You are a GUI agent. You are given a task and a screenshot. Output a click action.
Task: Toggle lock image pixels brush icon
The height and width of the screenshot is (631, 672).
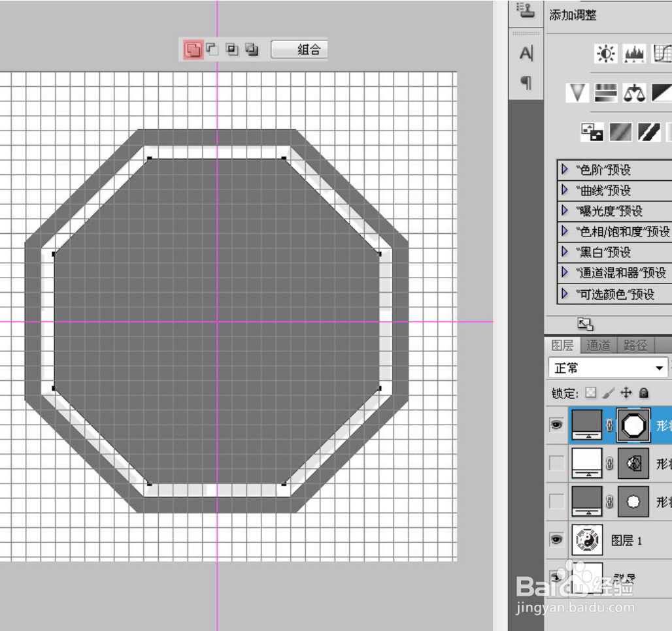pyautogui.click(x=609, y=393)
